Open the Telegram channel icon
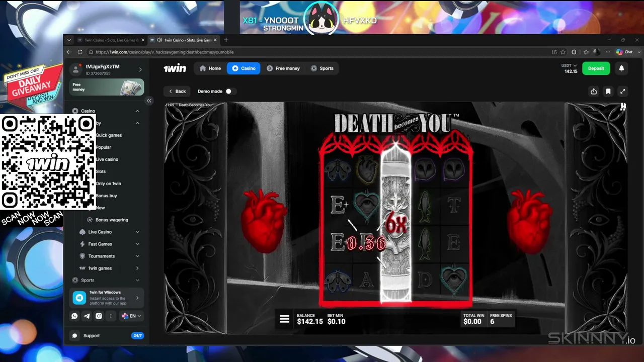The image size is (644, 362). point(87,316)
